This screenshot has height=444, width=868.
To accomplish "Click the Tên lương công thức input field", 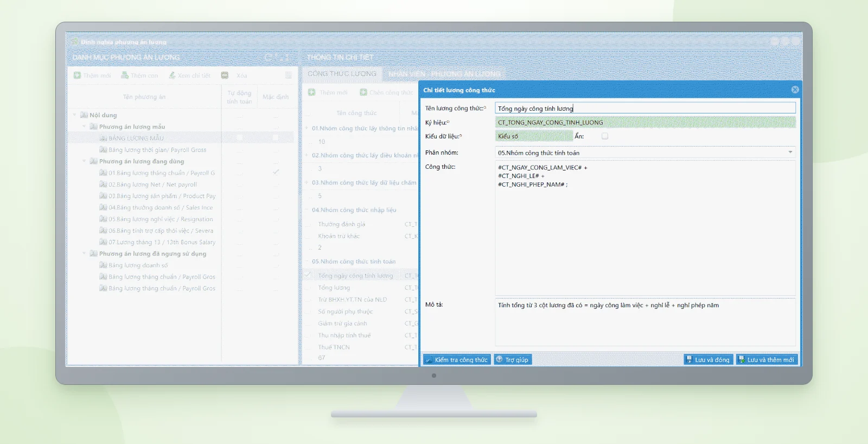I will [646, 108].
